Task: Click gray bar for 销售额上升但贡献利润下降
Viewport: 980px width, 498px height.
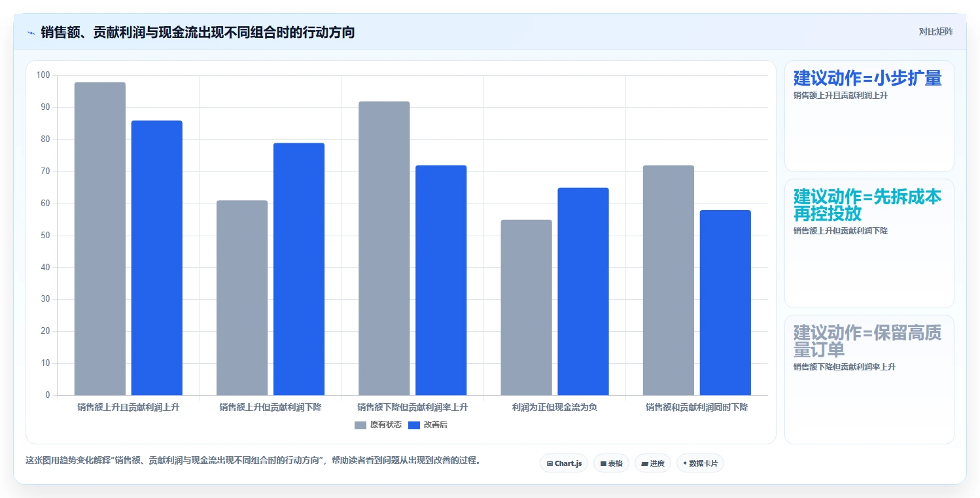Action: point(242,298)
